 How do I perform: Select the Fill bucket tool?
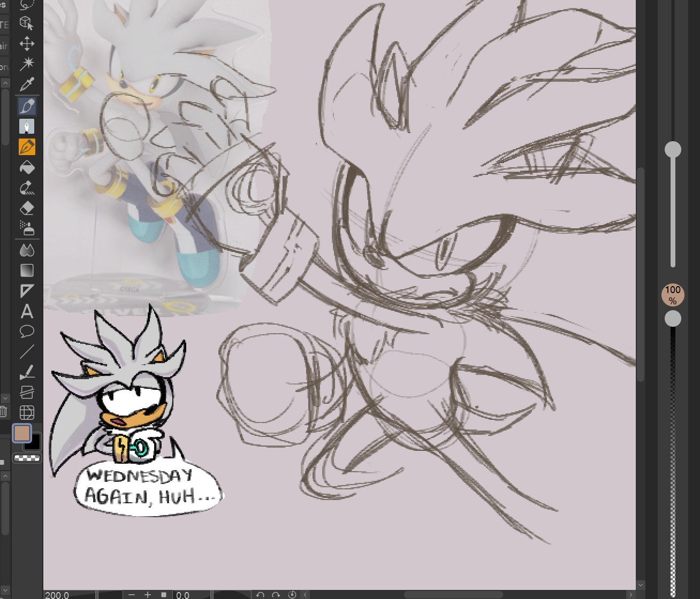pos(27,167)
